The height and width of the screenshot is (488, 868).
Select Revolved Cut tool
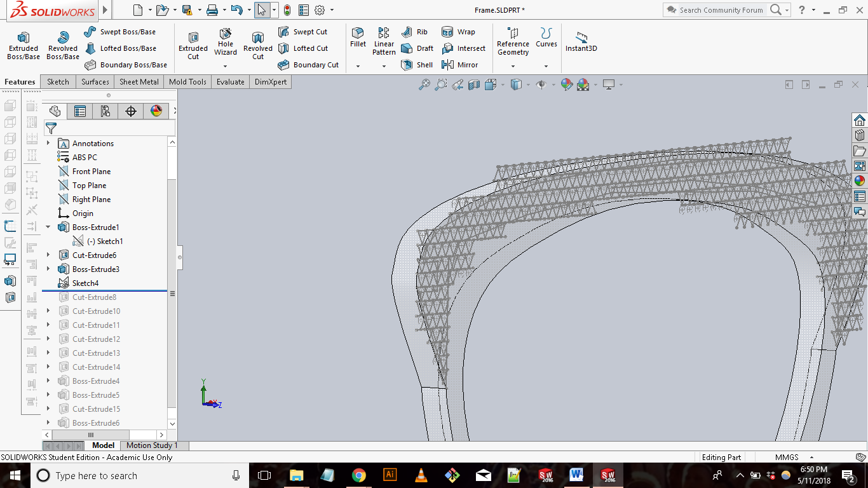[x=258, y=46]
